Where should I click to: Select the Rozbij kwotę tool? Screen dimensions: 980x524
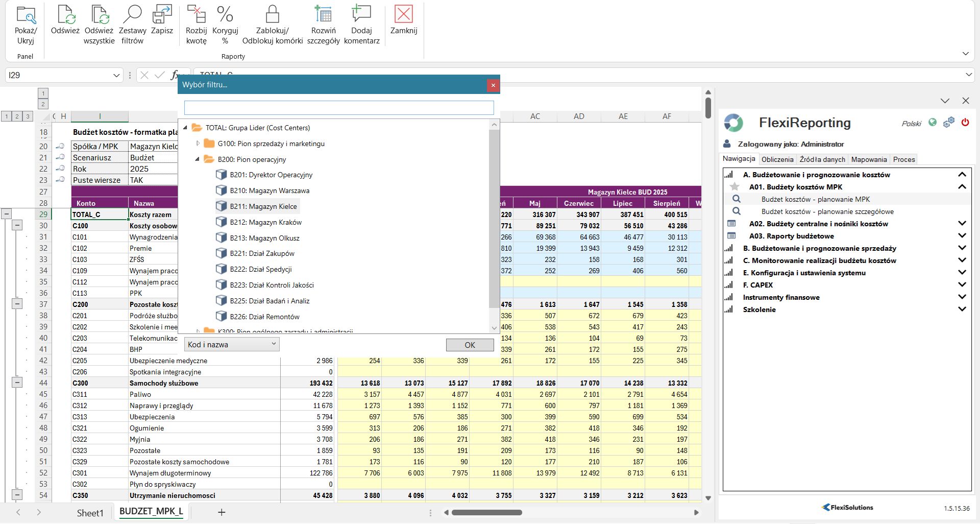point(196,15)
